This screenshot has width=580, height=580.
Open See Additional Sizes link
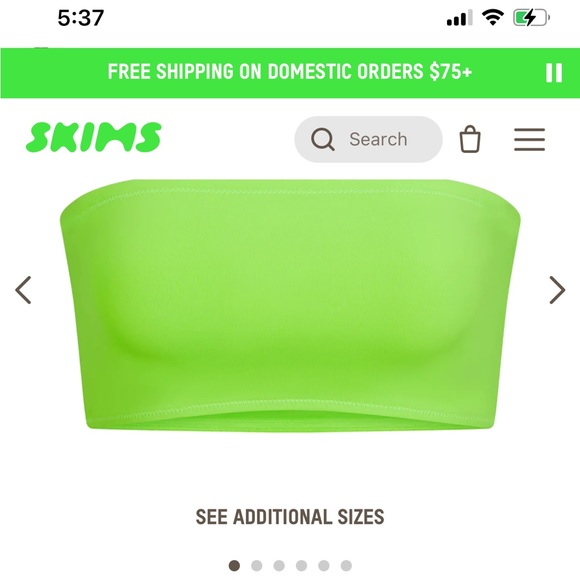point(290,517)
